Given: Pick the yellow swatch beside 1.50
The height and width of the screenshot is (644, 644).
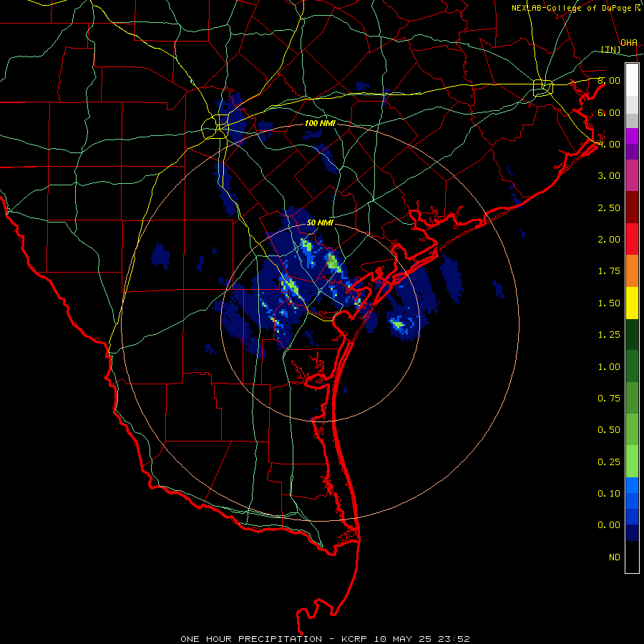Looking at the screenshot, I should point(632,303).
